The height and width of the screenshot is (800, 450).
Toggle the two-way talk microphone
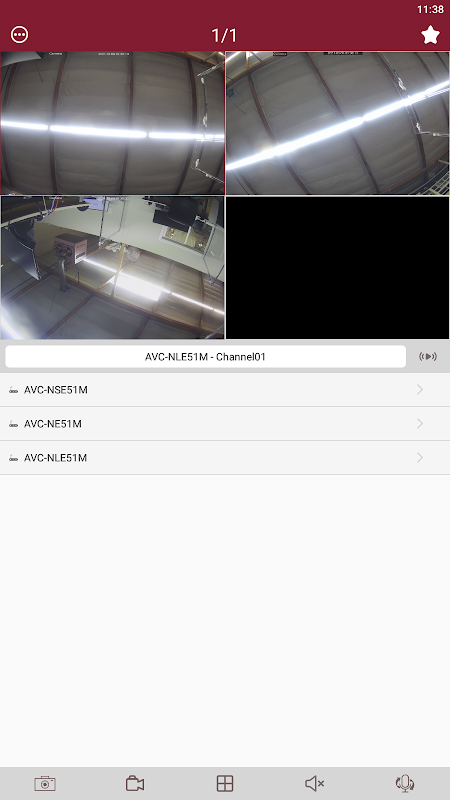pos(405,783)
